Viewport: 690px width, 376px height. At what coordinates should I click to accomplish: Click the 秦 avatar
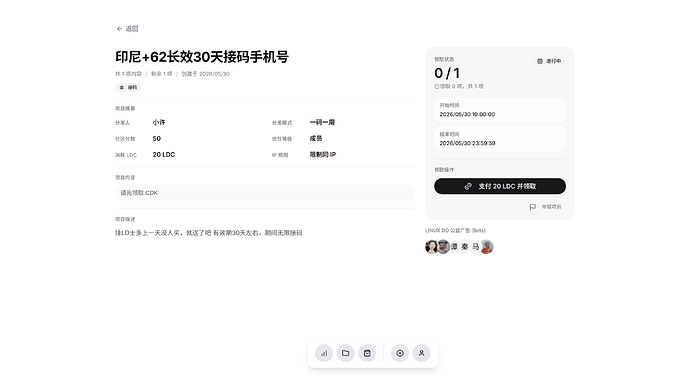point(465,247)
